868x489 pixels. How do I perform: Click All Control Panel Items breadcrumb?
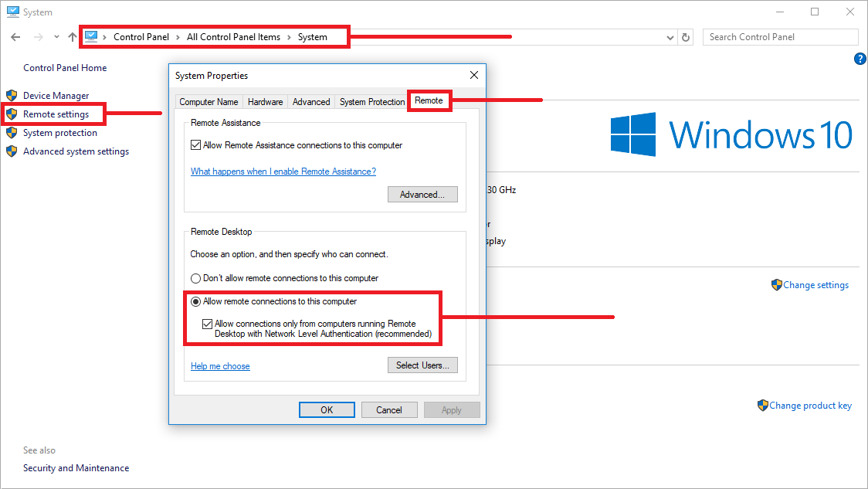pos(234,37)
